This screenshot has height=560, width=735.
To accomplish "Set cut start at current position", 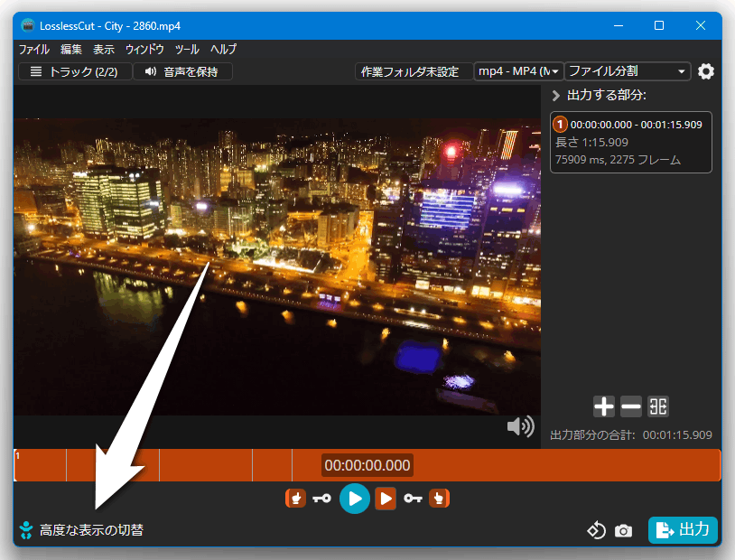I will coord(296,498).
